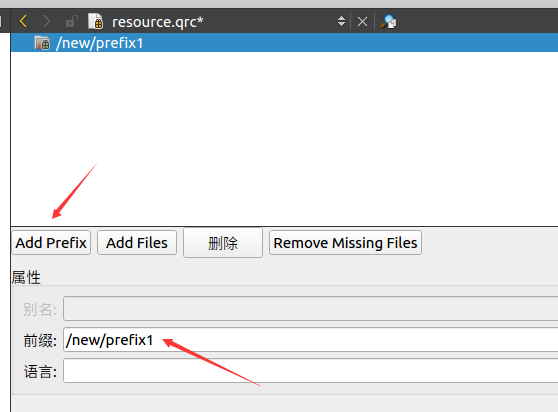Click the greyed forward navigation arrow

coord(47,21)
